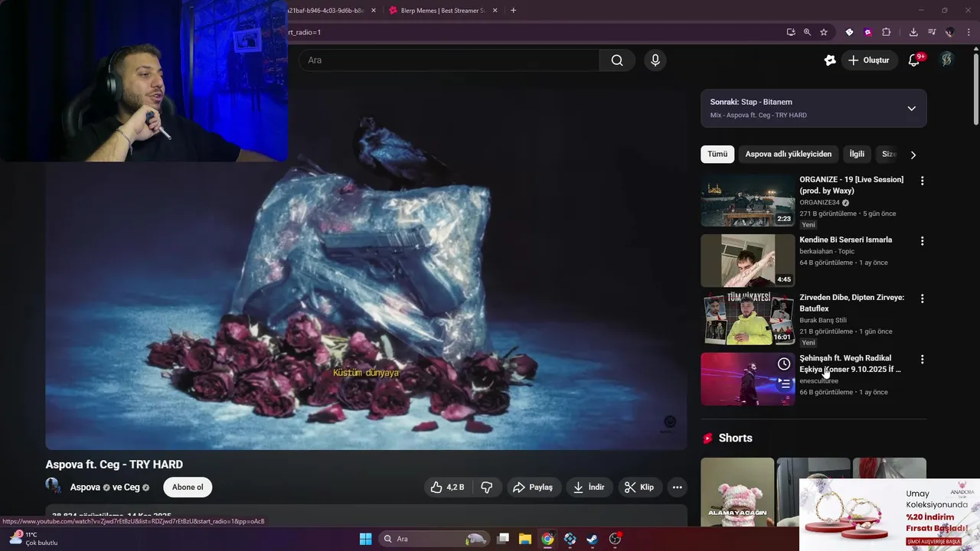The height and width of the screenshot is (551, 980).
Task: Add Şehinşah video to queue icon
Action: (x=784, y=384)
